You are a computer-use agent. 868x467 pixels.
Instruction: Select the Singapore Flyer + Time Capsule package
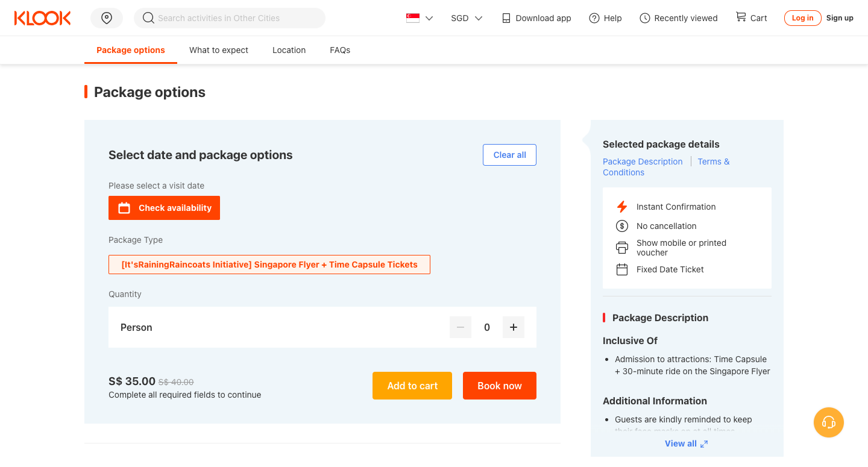269,265
